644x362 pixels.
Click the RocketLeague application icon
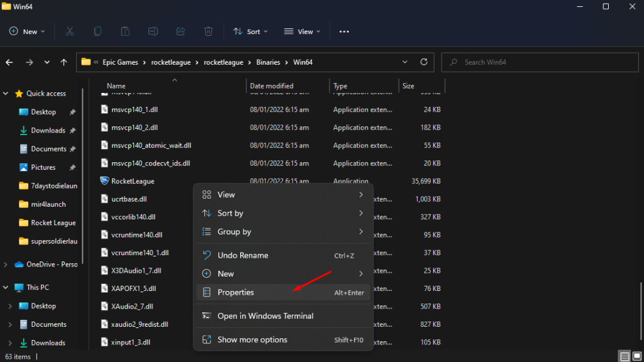coord(104,181)
